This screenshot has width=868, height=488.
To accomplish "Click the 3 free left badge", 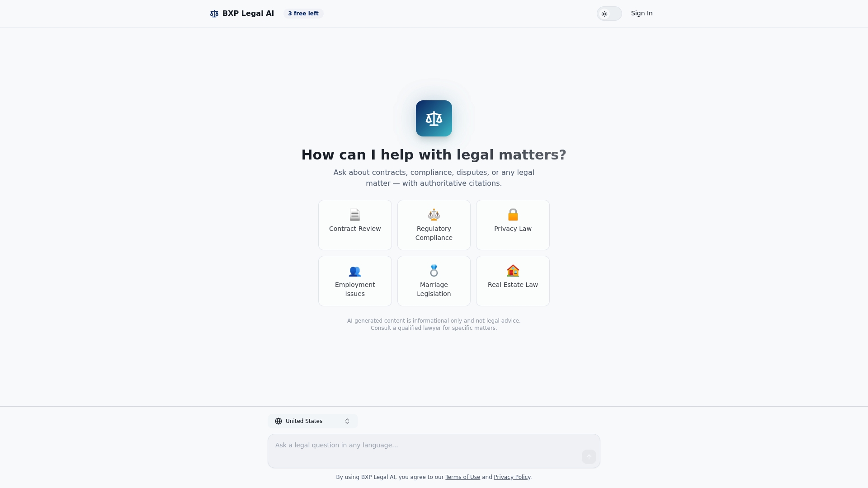I will [x=303, y=14].
